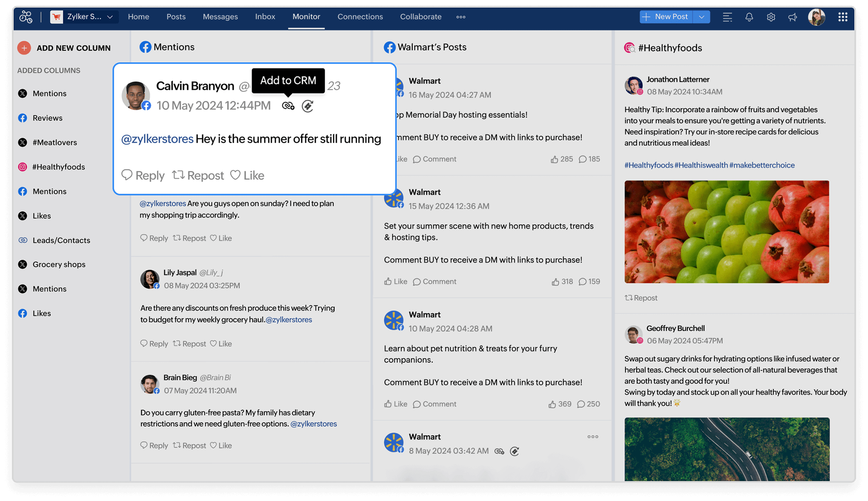Click the Monitor tab in navigation
The image size is (868, 501).
click(306, 16)
